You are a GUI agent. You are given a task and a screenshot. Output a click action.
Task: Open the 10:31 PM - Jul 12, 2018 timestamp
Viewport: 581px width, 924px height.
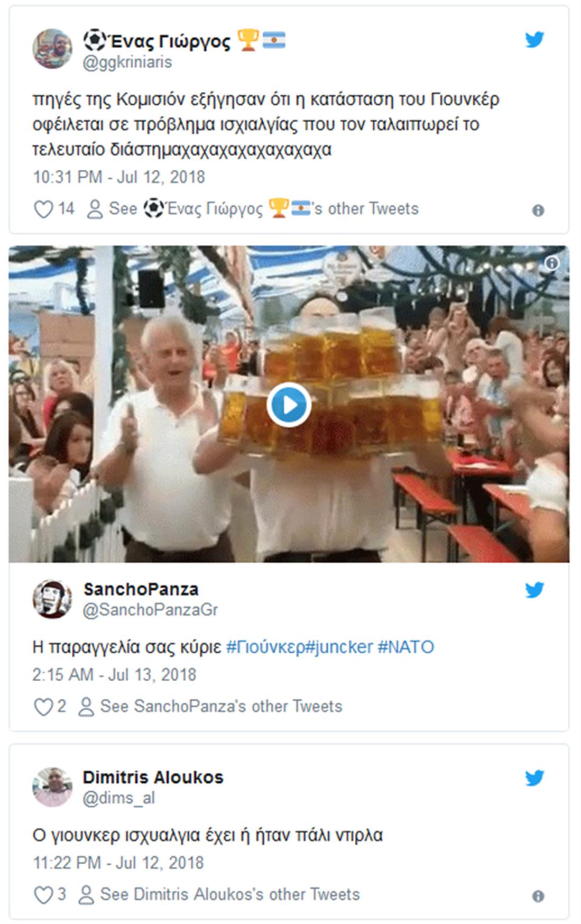coord(119,177)
